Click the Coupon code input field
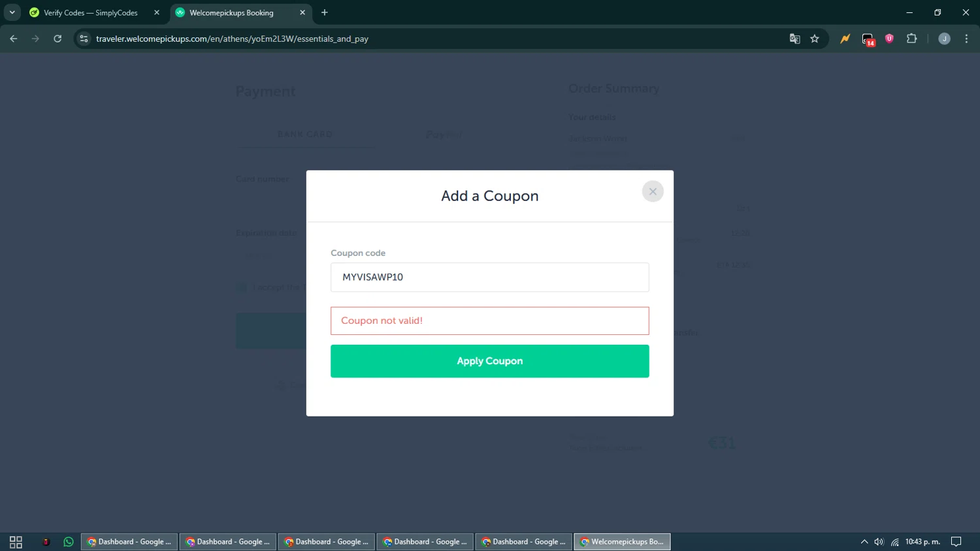This screenshot has height=551, width=980. (490, 277)
